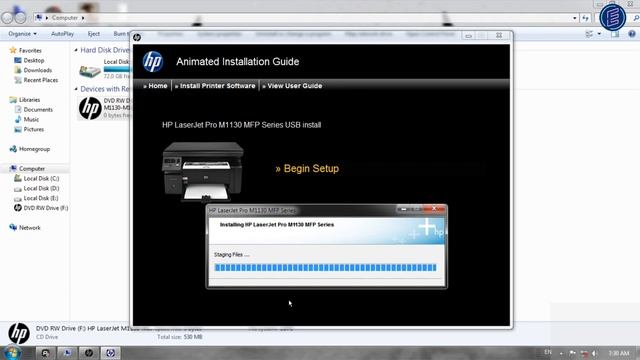Screen dimensions: 640x360
Task: Click taskbar clock
Action: (619, 353)
